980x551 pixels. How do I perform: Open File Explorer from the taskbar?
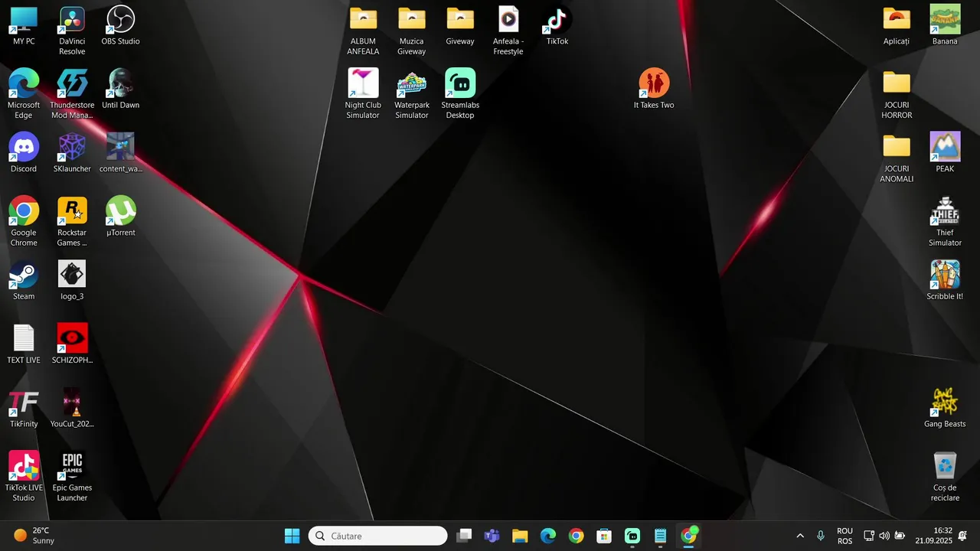coord(520,536)
